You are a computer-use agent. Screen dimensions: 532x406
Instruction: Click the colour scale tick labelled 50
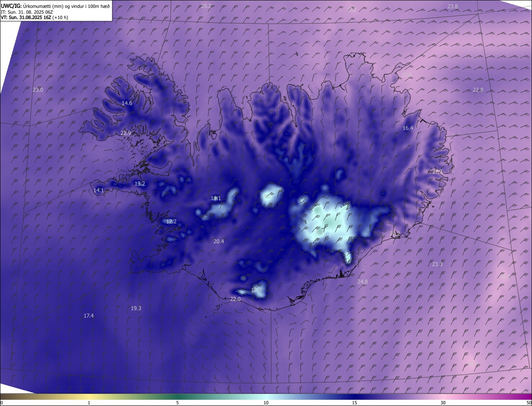point(529,403)
